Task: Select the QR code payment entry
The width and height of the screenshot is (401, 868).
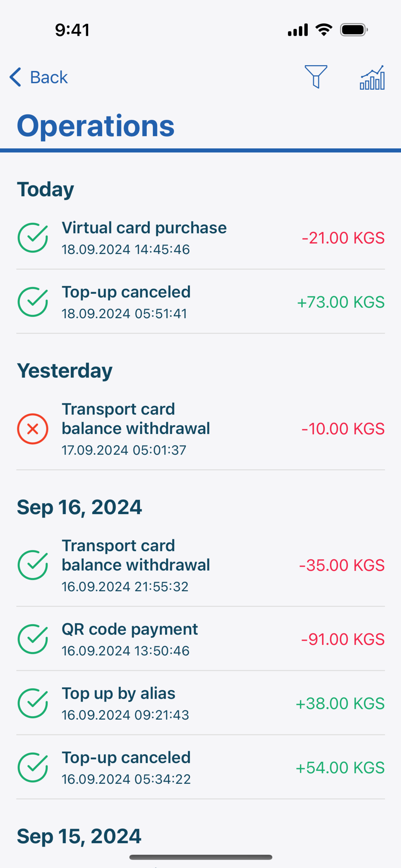Action: (x=200, y=639)
